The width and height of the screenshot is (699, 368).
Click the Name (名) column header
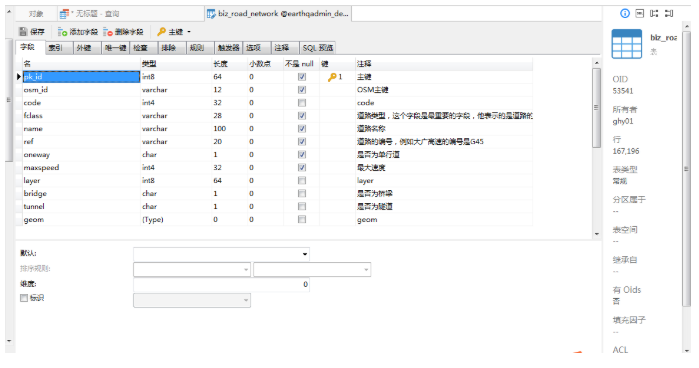click(x=81, y=64)
